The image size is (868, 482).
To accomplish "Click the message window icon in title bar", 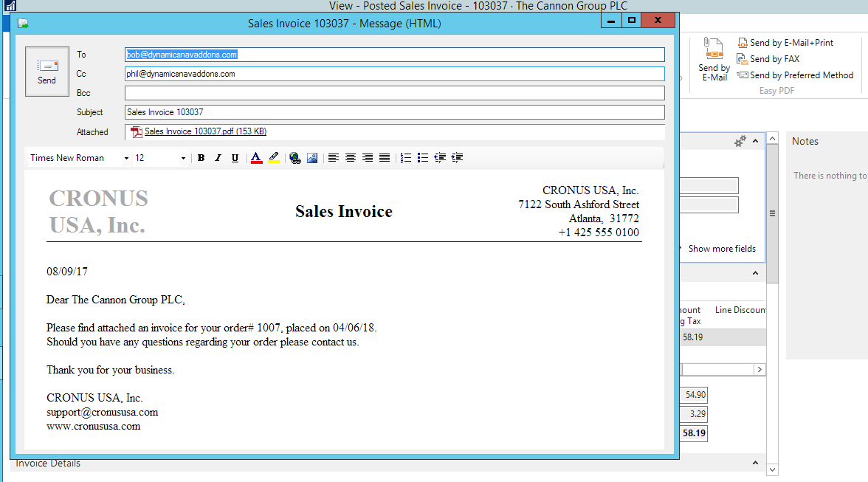I will click(x=23, y=23).
